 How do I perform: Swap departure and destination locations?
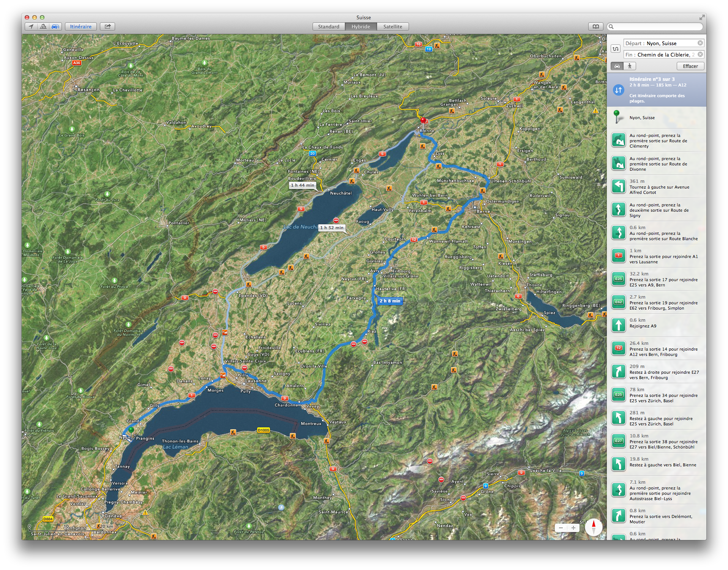point(616,49)
